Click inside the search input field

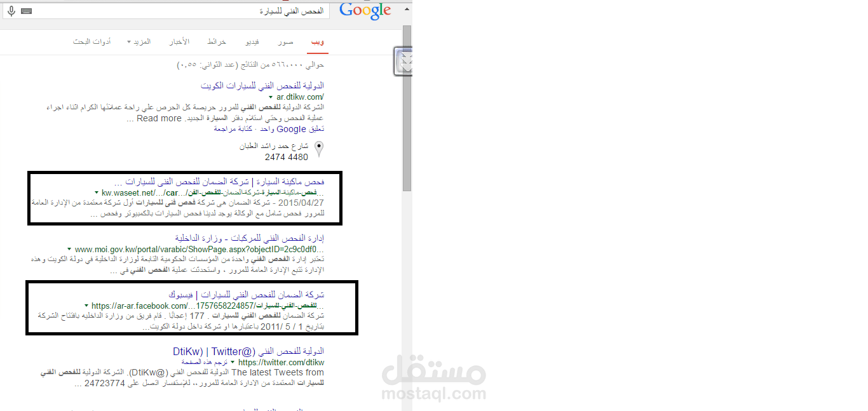tap(165, 11)
